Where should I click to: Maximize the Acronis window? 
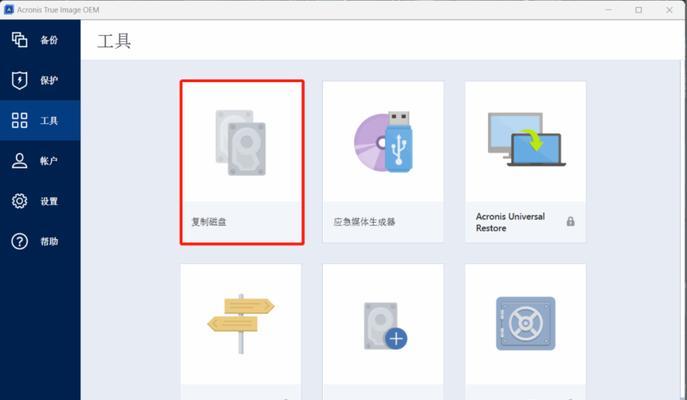coord(638,10)
